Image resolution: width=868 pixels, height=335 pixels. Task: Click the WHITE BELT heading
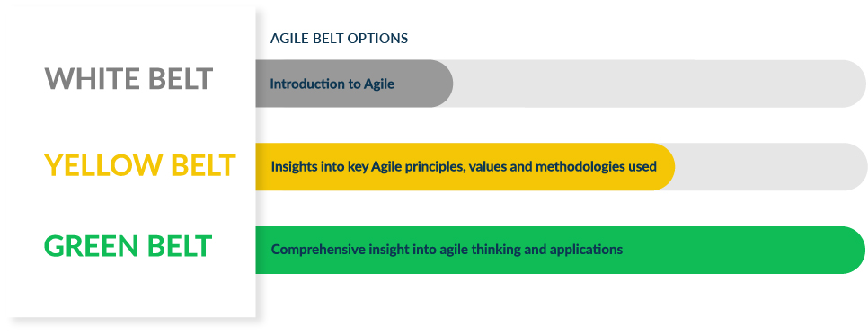click(128, 79)
